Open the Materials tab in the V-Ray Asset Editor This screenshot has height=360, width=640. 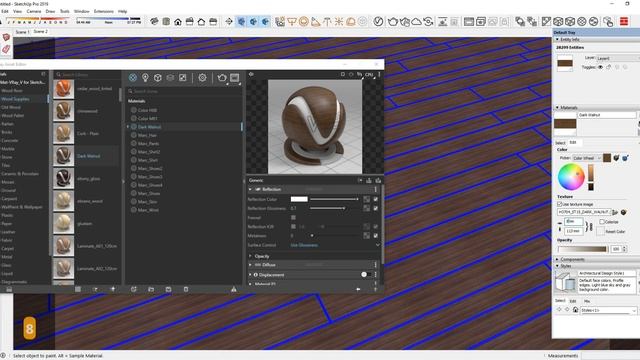tap(133, 78)
